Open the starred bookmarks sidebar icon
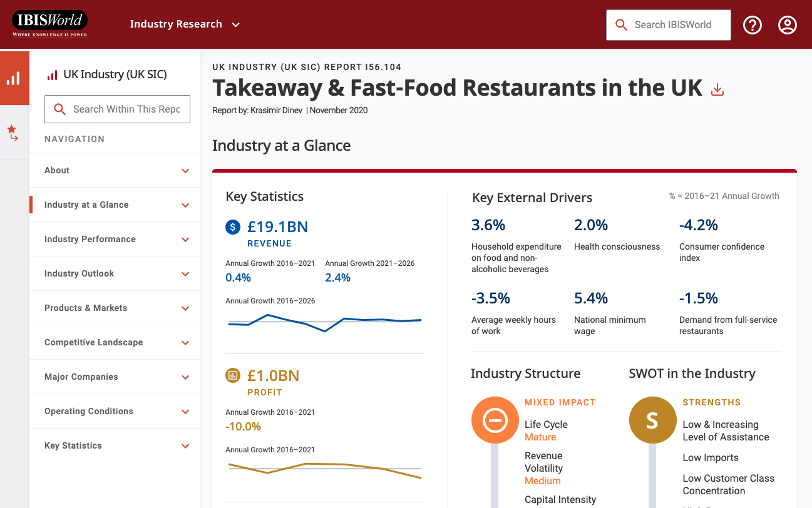 point(13,133)
